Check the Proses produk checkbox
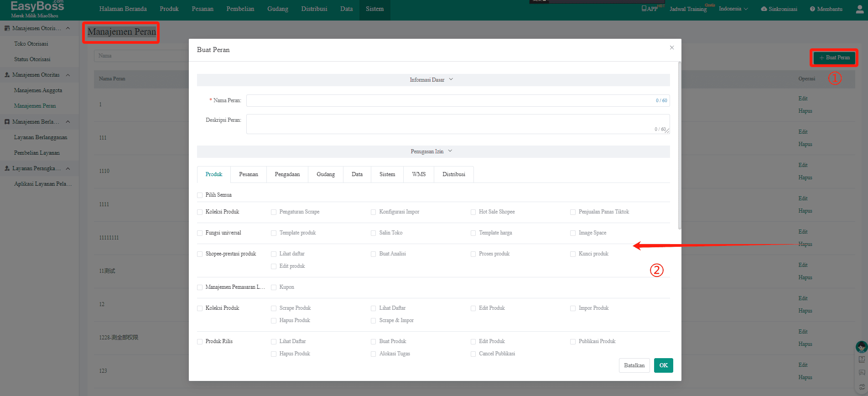Image resolution: width=868 pixels, height=396 pixels. [x=473, y=254]
